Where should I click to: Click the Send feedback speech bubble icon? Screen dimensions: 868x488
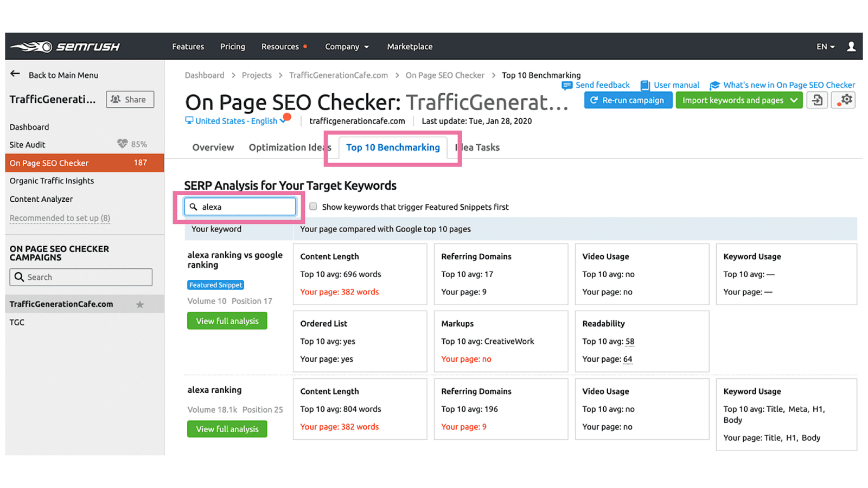[567, 85]
